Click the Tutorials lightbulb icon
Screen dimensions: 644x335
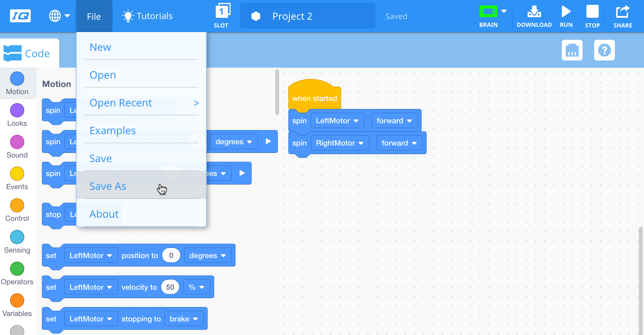coord(128,15)
